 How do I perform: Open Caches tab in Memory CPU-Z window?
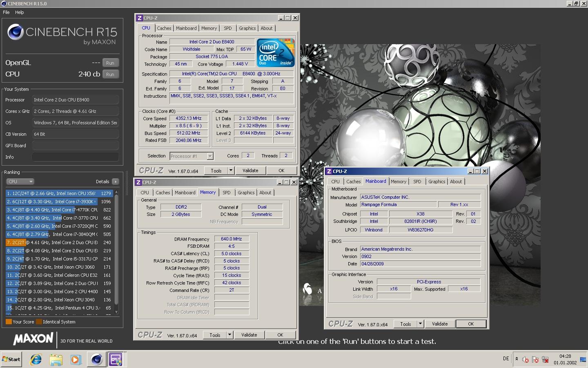(x=163, y=193)
